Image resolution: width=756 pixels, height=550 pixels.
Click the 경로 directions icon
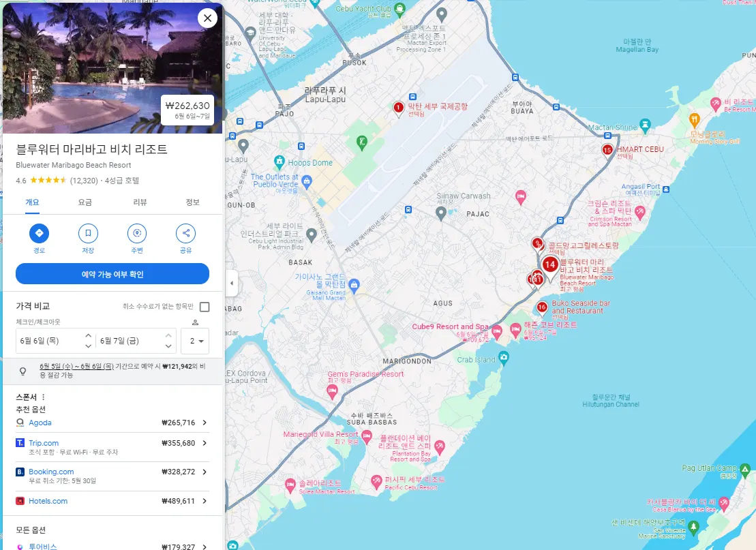tap(39, 233)
